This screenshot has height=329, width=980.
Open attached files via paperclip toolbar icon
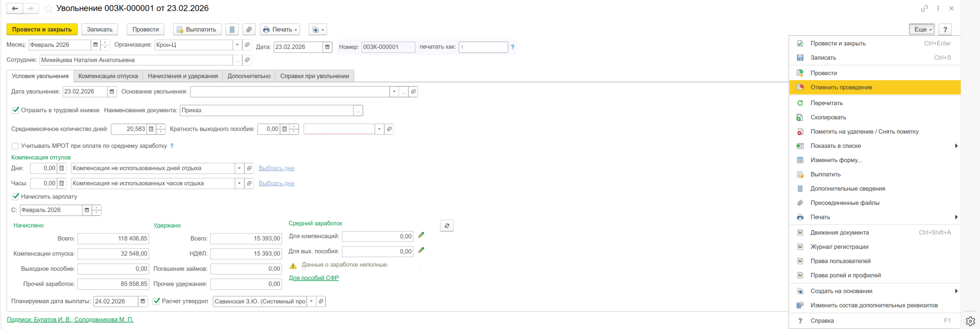pyautogui.click(x=249, y=30)
